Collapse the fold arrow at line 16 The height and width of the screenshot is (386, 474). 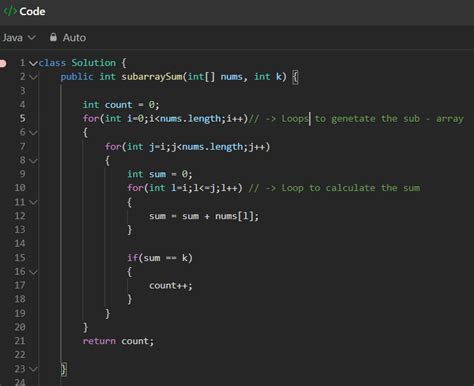[x=33, y=272]
